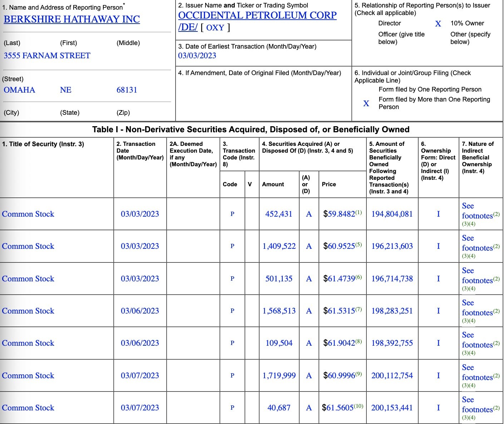Click the price $61.4739
The height and width of the screenshot is (424, 504).
[339, 279]
